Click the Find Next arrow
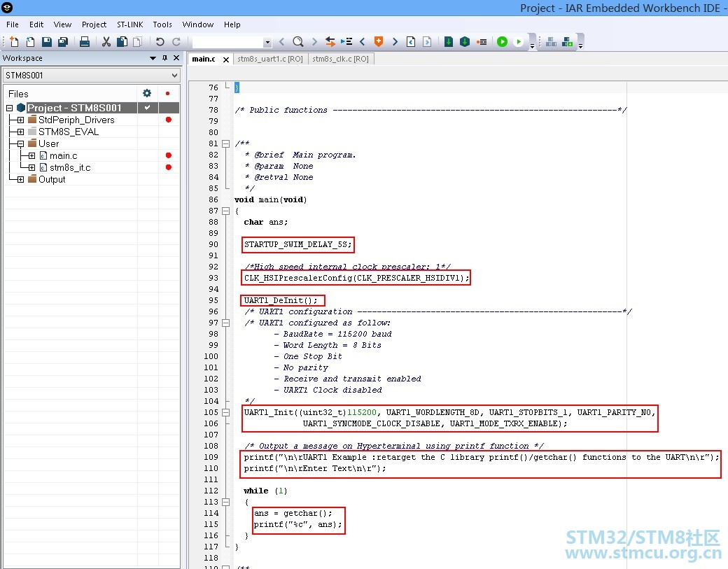Image resolution: width=728 pixels, height=569 pixels. 314,42
